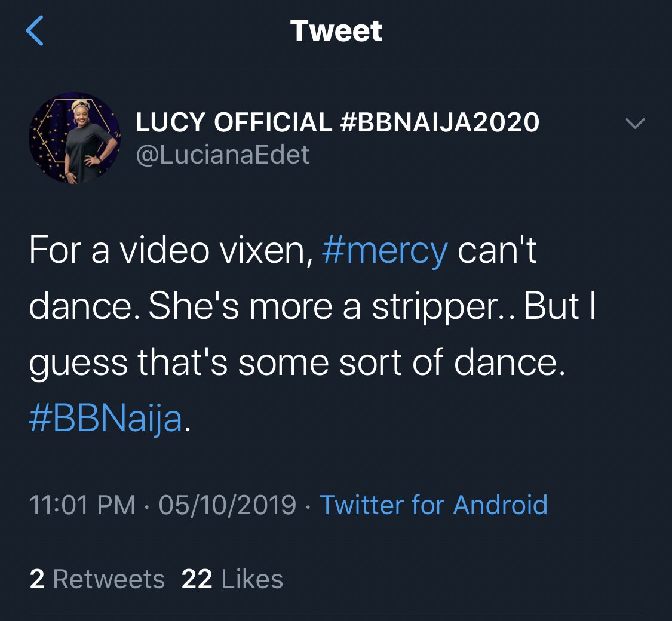Tap the back arrow icon
Viewport: 672px width, 621px height.
[35, 32]
